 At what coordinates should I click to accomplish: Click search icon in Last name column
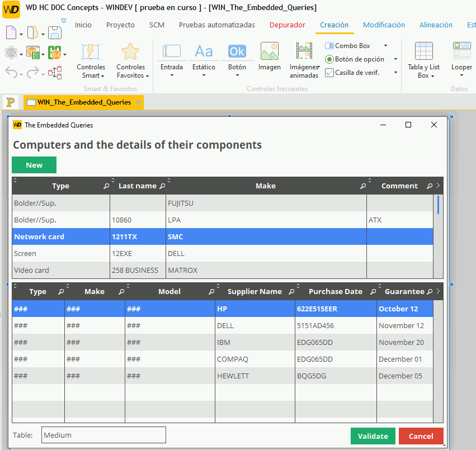[x=162, y=186]
